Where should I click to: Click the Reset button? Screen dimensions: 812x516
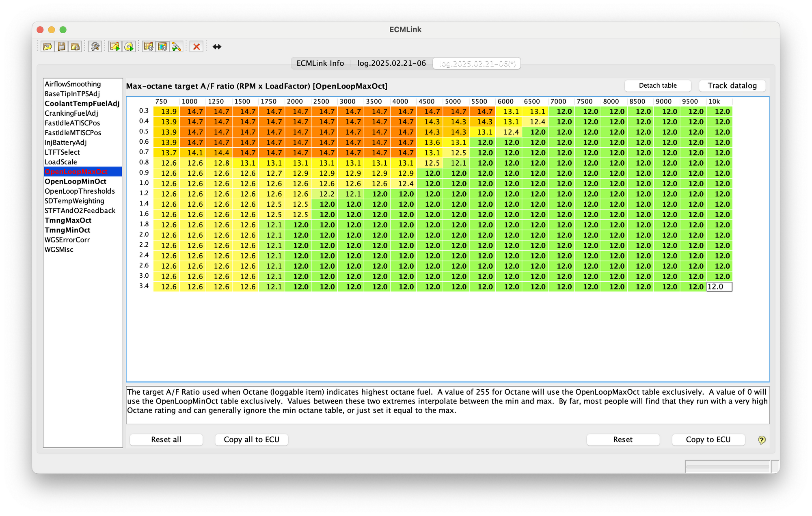pos(623,440)
